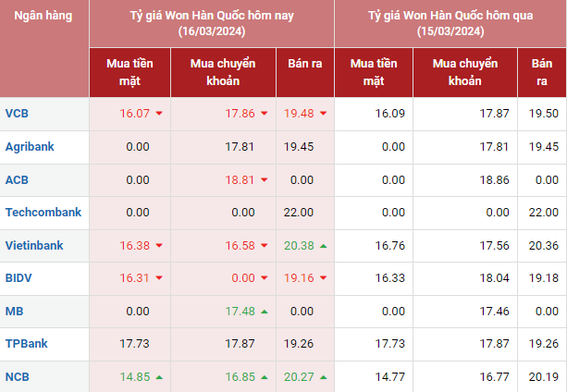
Task: Click the green up arrow next to 14.85
Action: [159, 377]
